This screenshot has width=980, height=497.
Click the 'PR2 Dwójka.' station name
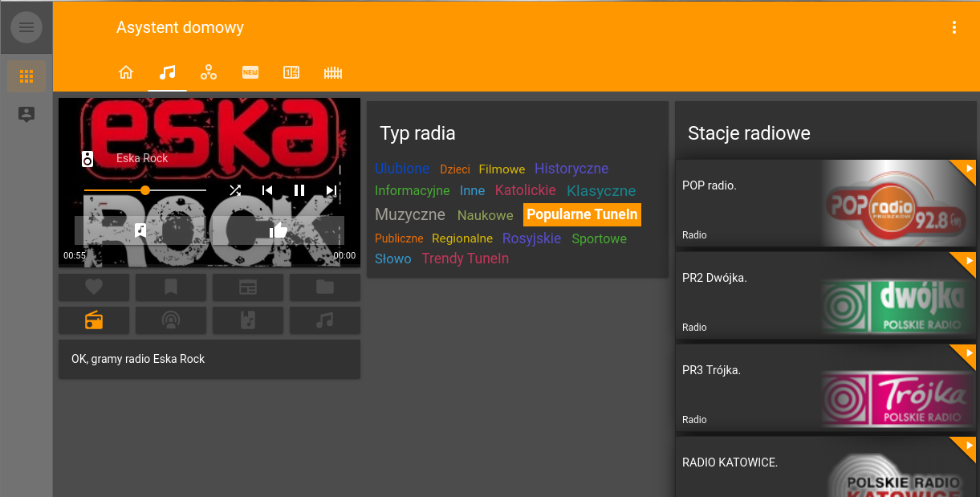click(x=714, y=278)
